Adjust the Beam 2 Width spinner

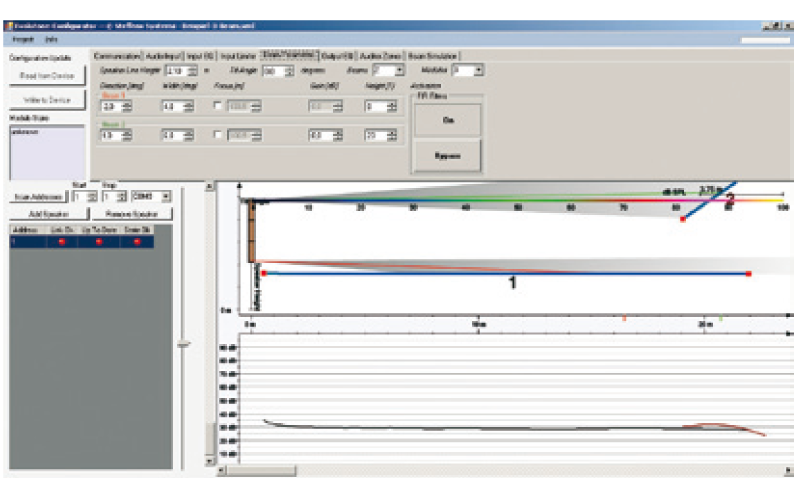pos(189,135)
